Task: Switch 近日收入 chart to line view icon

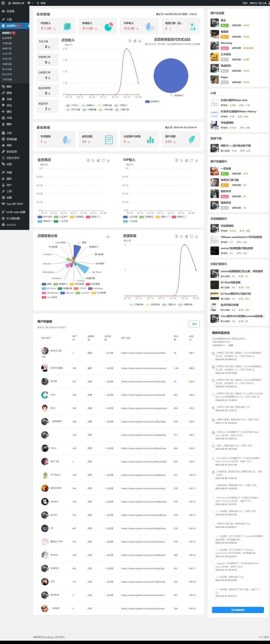Action: click(130, 41)
